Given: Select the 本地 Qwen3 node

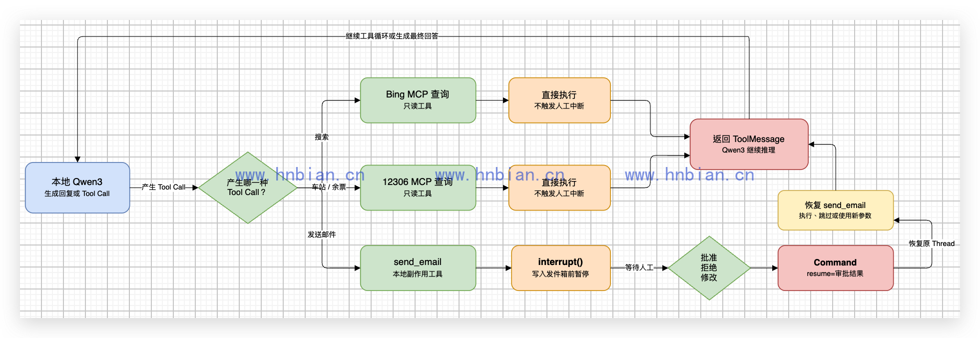Looking at the screenshot, I should pos(77,187).
